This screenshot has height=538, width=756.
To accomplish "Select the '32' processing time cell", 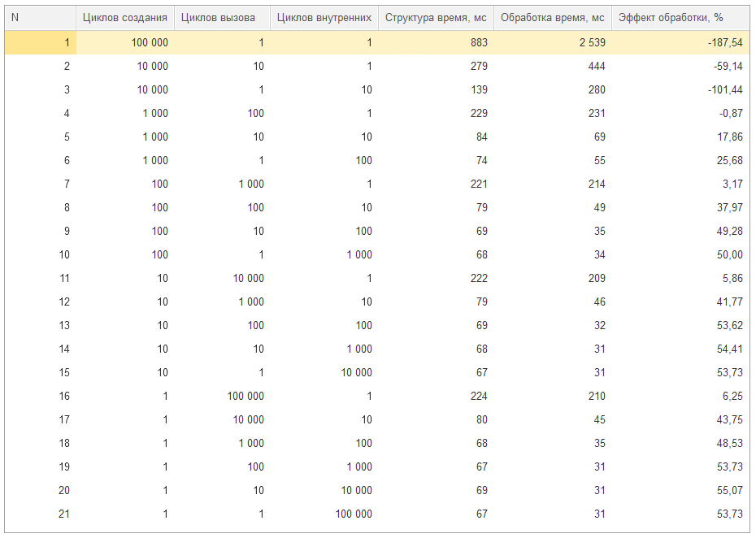I will [553, 326].
